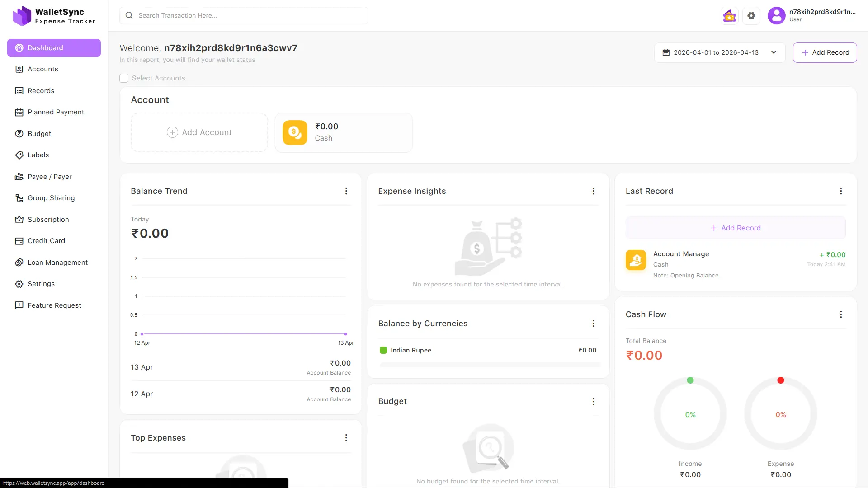Open Balance Trend options menu
This screenshot has height=488, width=868.
346,191
